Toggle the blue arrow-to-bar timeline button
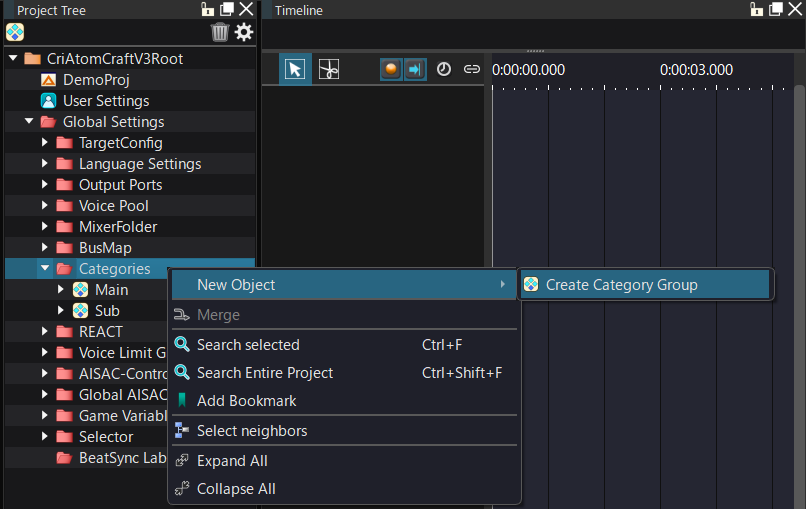The height and width of the screenshot is (509, 806). pos(415,69)
